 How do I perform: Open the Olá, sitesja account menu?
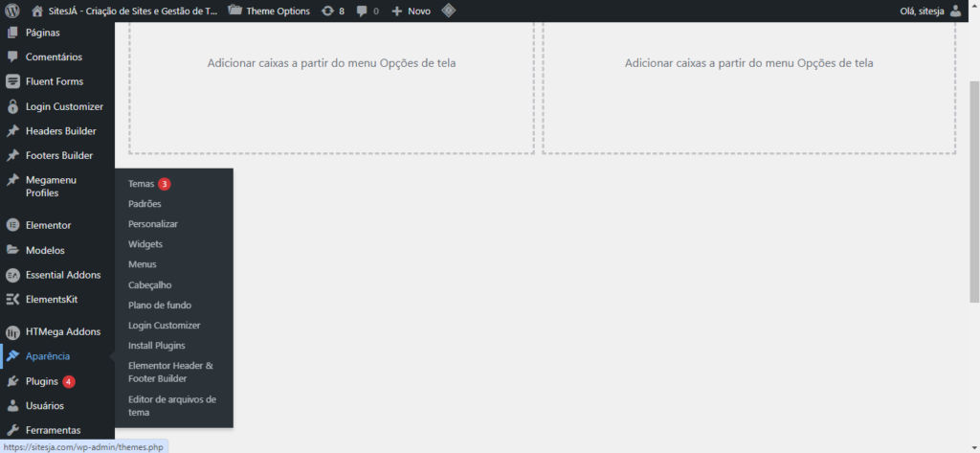(922, 11)
